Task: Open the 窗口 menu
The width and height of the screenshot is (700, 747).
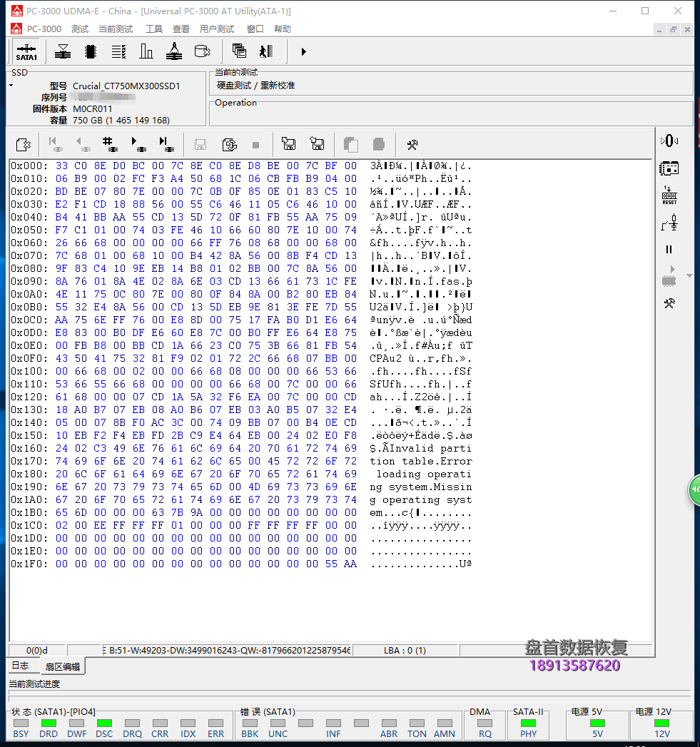Action: 255,29
